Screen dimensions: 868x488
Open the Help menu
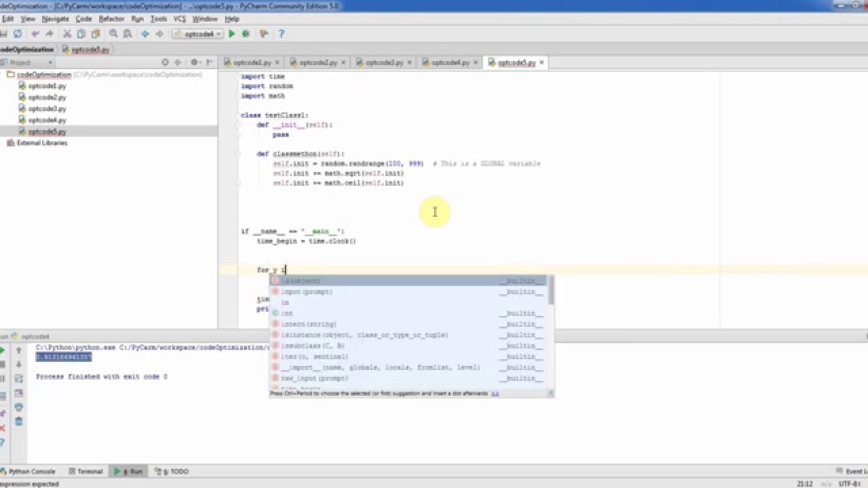point(232,19)
